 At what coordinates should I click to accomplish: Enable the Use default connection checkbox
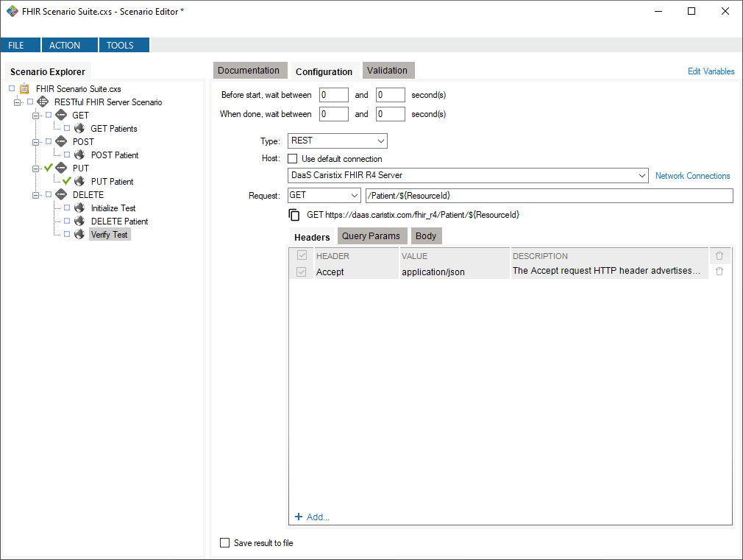coord(292,158)
